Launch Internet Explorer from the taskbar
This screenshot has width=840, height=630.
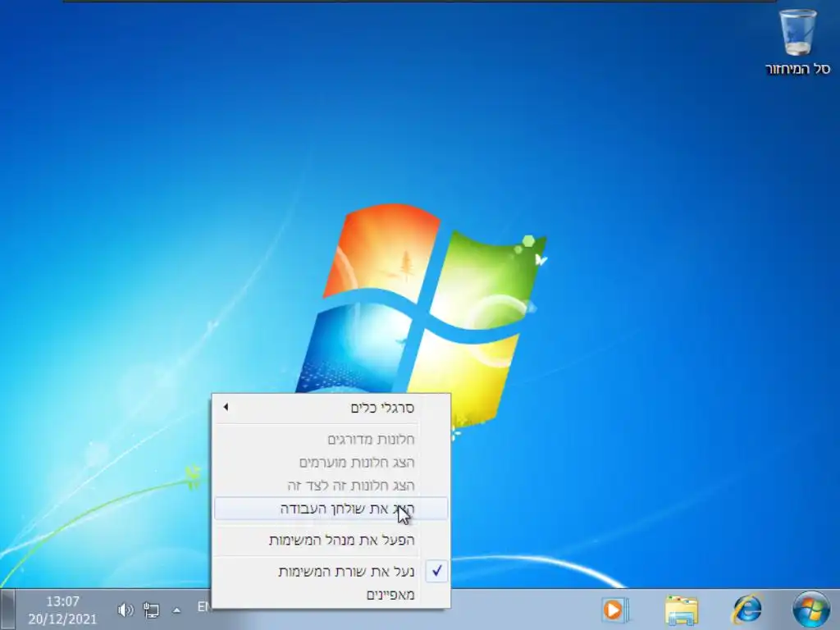(747, 609)
